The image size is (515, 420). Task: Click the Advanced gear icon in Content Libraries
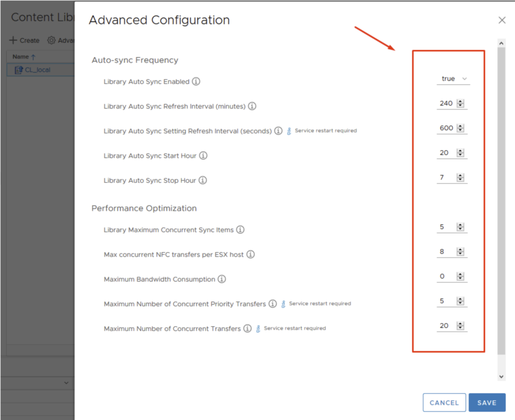(51, 40)
